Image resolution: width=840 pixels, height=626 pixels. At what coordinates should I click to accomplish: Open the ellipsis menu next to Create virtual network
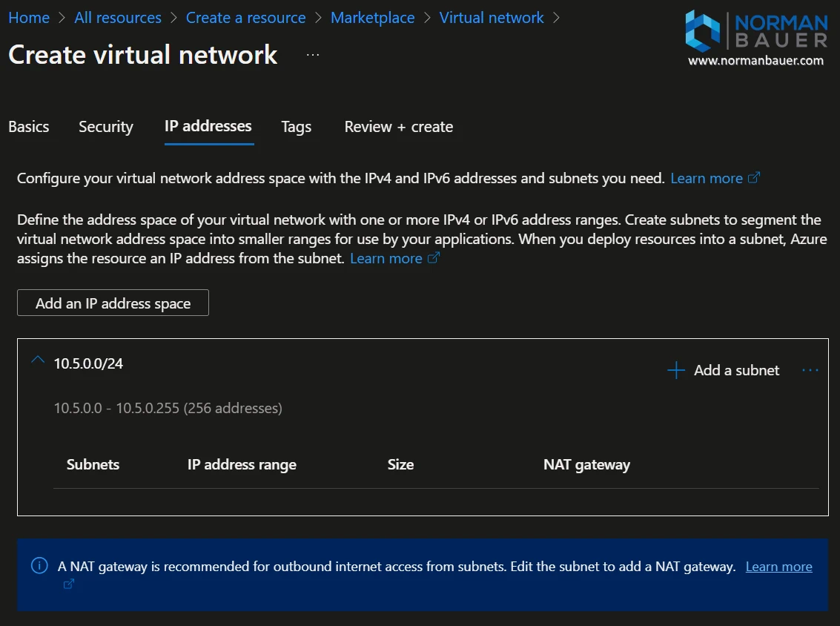[x=313, y=55]
